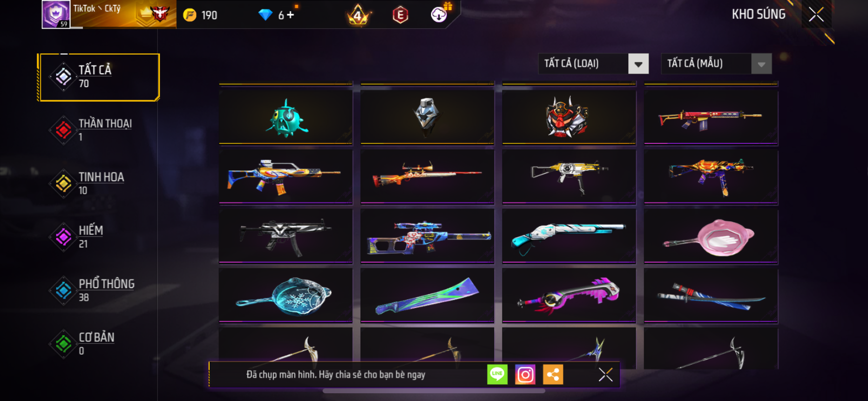Tap the gold coin balance 190
The height and width of the screenshot is (401, 868).
(x=201, y=15)
